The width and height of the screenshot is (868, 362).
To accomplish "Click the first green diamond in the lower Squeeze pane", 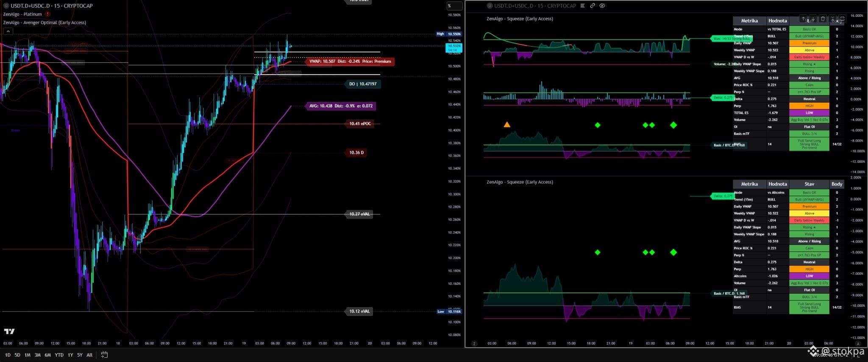I will (598, 253).
